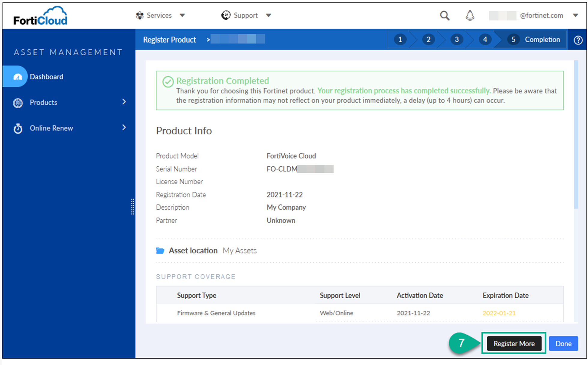Expand the account dropdown arrow

point(575,15)
